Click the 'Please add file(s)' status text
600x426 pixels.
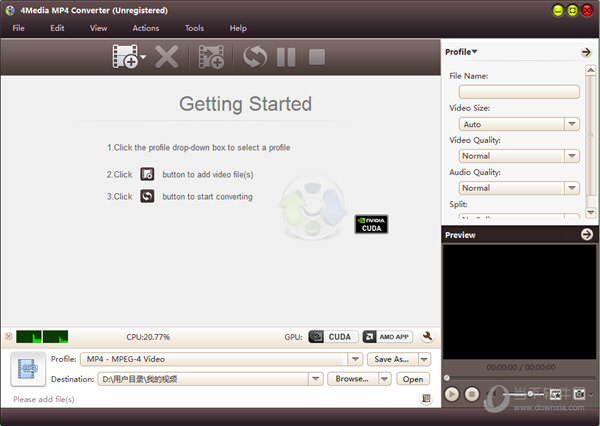[x=44, y=399]
